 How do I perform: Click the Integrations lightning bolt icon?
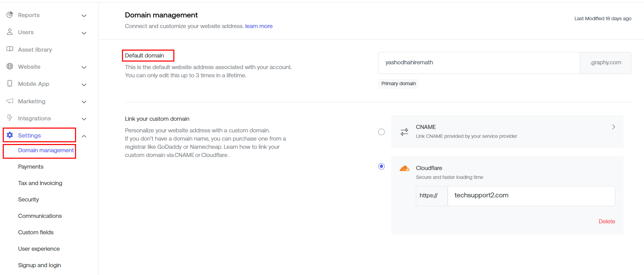tap(10, 118)
